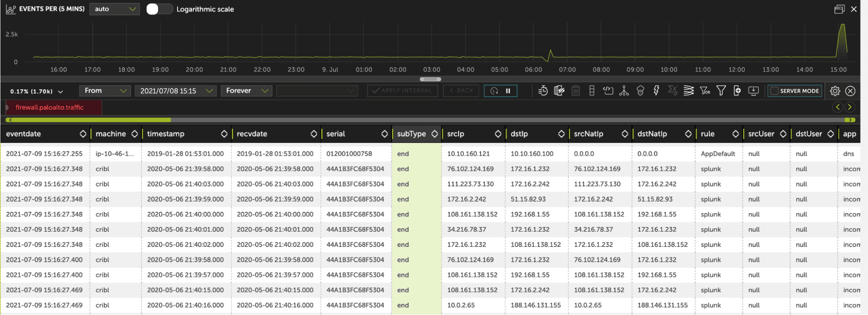Open the OR filter funnel icon
This screenshot has height=315, width=868.
(705, 91)
